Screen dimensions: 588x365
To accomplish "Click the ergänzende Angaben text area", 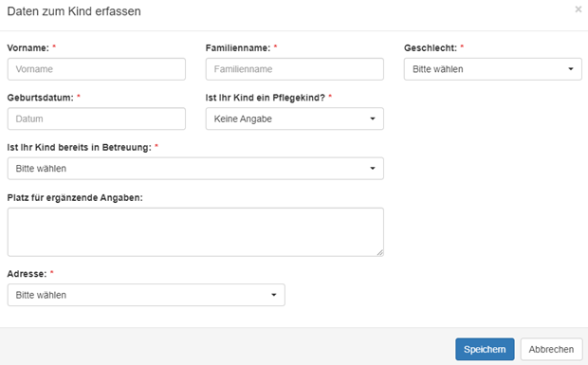I will click(x=195, y=232).
